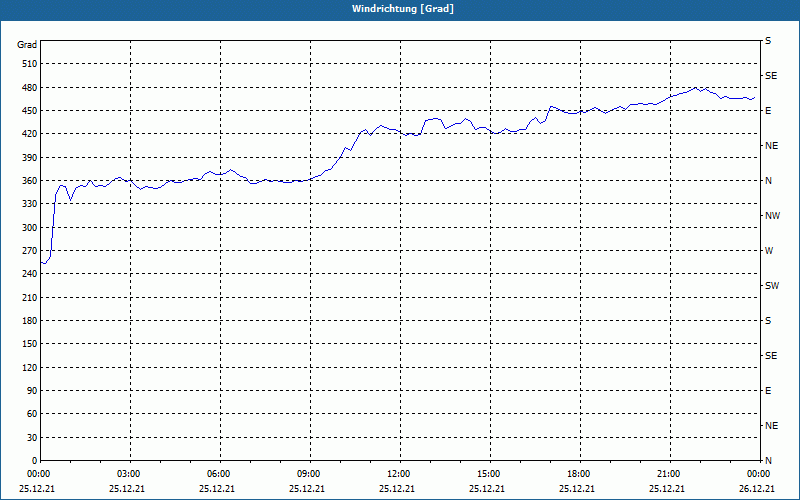Image resolution: width=800 pixels, height=500 pixels.
Task: Click the 180 y-axis tick label
Action: (31, 321)
